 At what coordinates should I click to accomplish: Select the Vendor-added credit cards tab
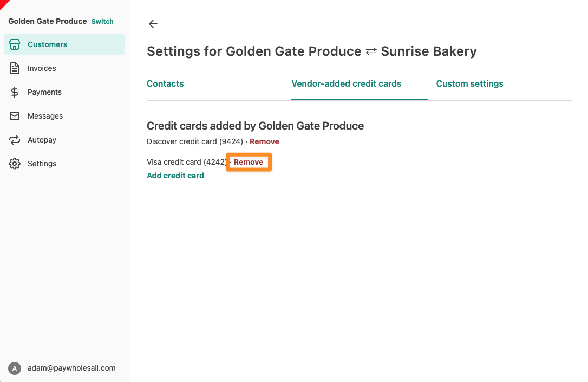(x=346, y=83)
